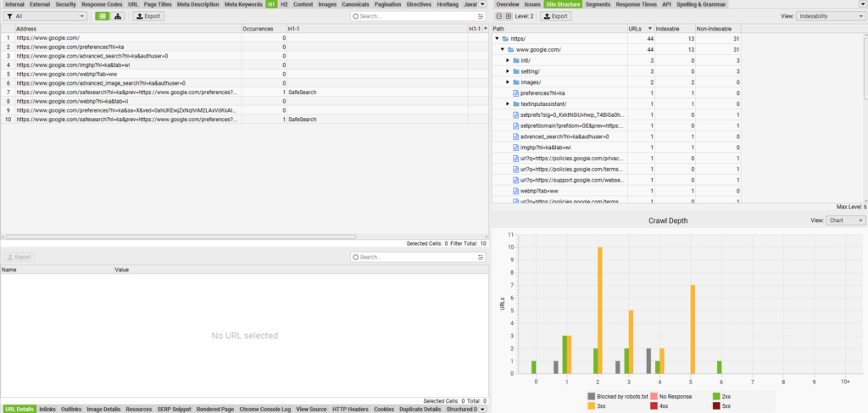
Task: Click the upper-left Search field
Action: [418, 17]
